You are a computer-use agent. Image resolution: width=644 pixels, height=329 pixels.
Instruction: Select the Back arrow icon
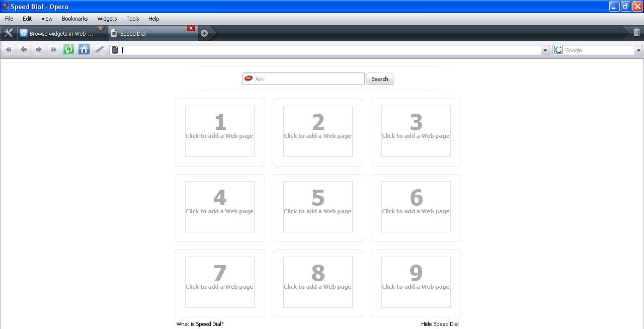pyautogui.click(x=23, y=49)
